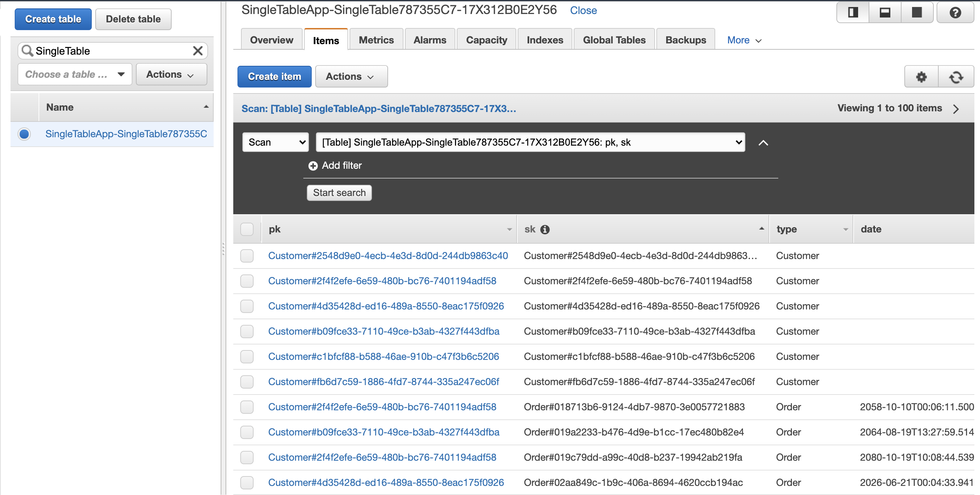The image size is (980, 495).
Task: Go to next page of items arrow
Action: [956, 109]
